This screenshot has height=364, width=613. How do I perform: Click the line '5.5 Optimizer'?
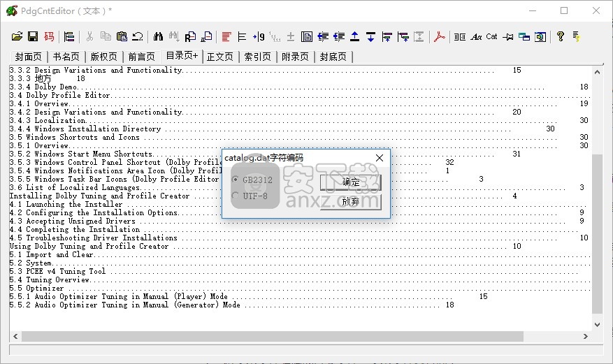pos(37,289)
